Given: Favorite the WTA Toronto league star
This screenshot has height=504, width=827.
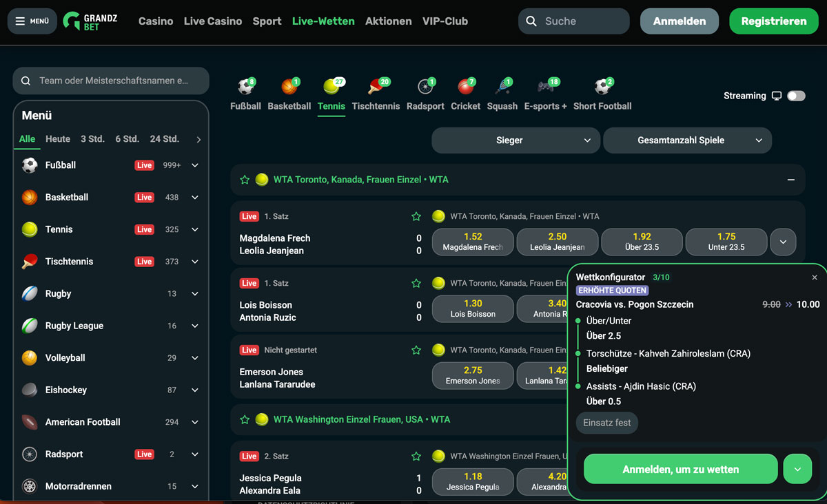Looking at the screenshot, I should click(245, 180).
